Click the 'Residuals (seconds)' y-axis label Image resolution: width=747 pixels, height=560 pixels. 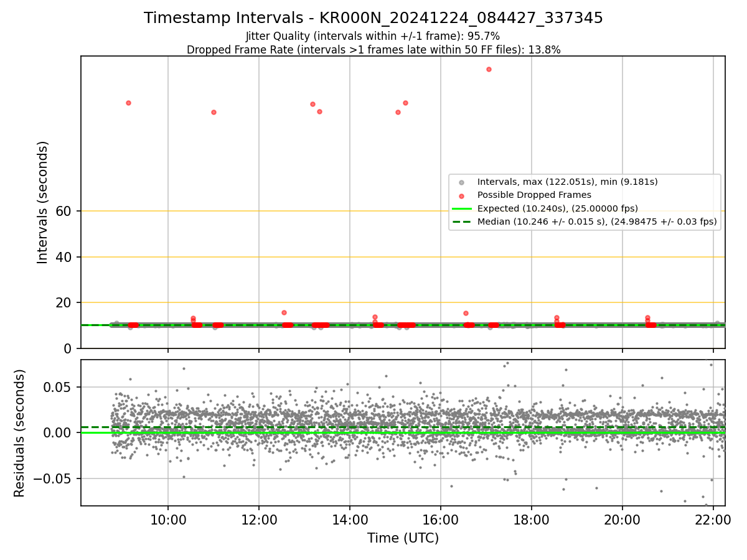pyautogui.click(x=20, y=433)
